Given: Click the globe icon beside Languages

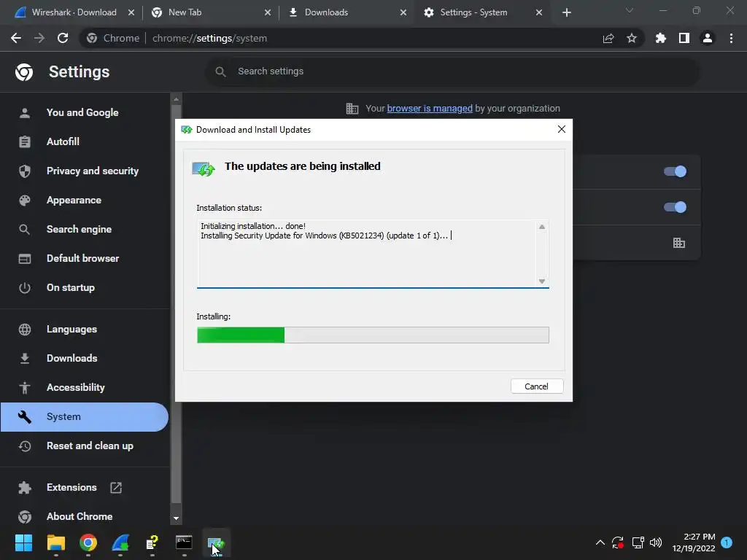Looking at the screenshot, I should (25, 329).
